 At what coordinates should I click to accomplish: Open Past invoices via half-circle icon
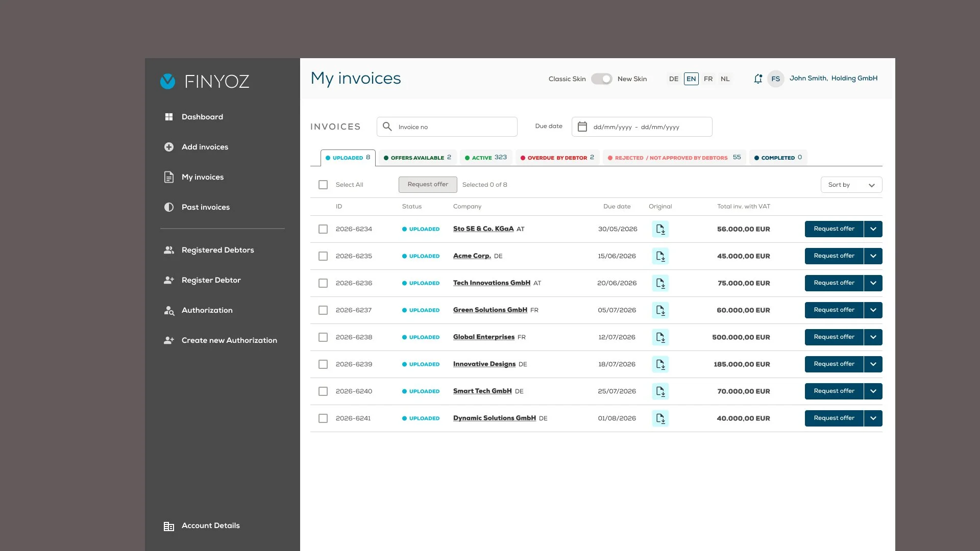click(169, 207)
